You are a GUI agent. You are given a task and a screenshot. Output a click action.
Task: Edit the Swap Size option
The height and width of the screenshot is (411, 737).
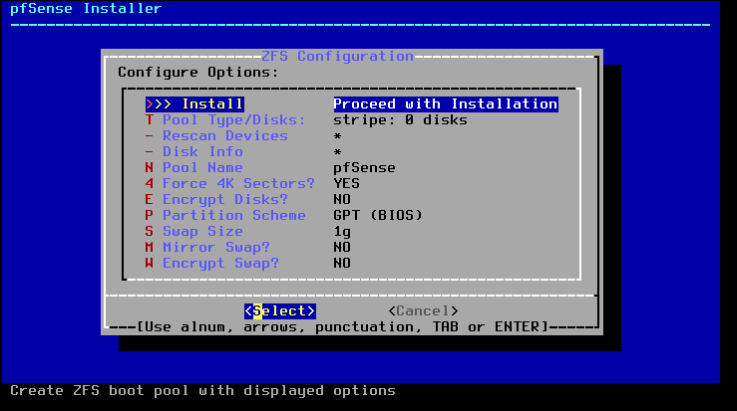click(x=203, y=232)
